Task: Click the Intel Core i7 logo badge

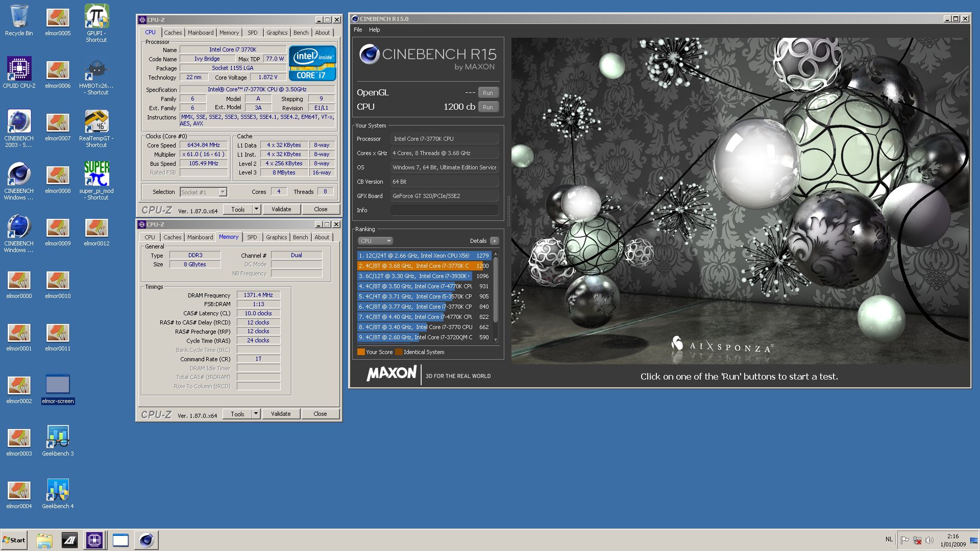Action: pyautogui.click(x=312, y=63)
